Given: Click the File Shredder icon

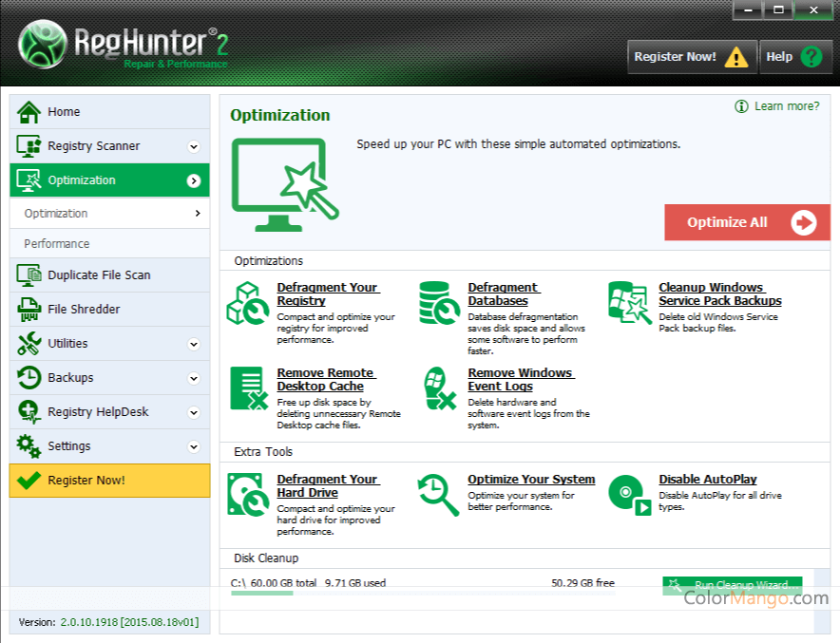Looking at the screenshot, I should (x=29, y=310).
